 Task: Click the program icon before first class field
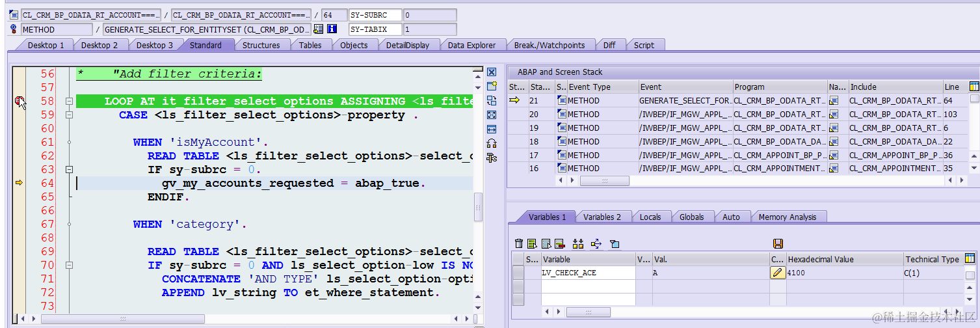pos(13,15)
